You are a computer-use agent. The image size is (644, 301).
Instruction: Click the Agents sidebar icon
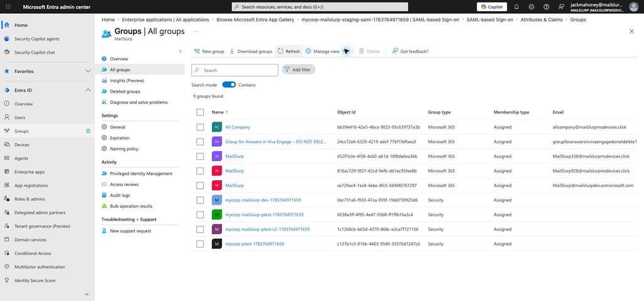point(6,158)
